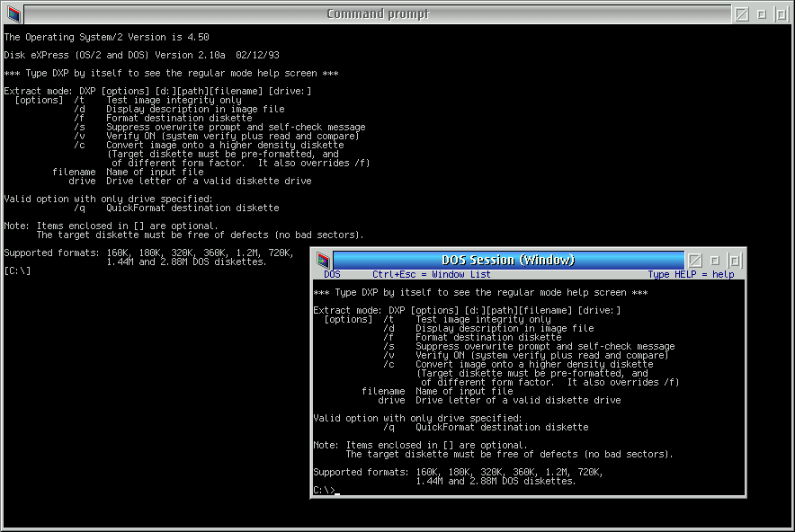The height and width of the screenshot is (532, 795).
Task: Click the "*** Type DXP by itself" line in DOS Session
Action: [x=480, y=292]
